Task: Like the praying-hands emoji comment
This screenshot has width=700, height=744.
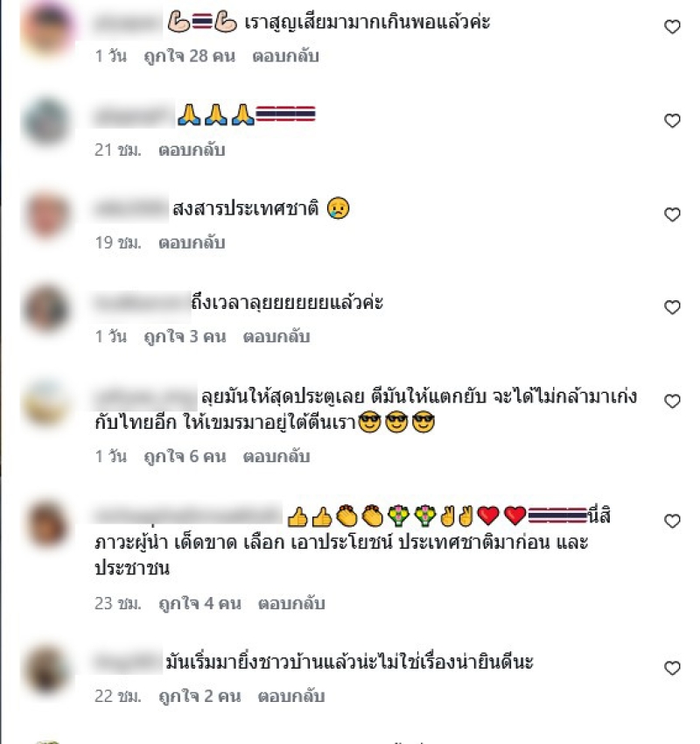Action: pos(672,121)
